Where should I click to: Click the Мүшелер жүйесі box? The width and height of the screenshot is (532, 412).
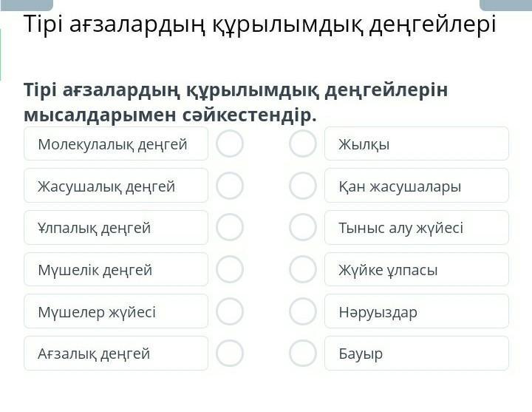(116, 311)
